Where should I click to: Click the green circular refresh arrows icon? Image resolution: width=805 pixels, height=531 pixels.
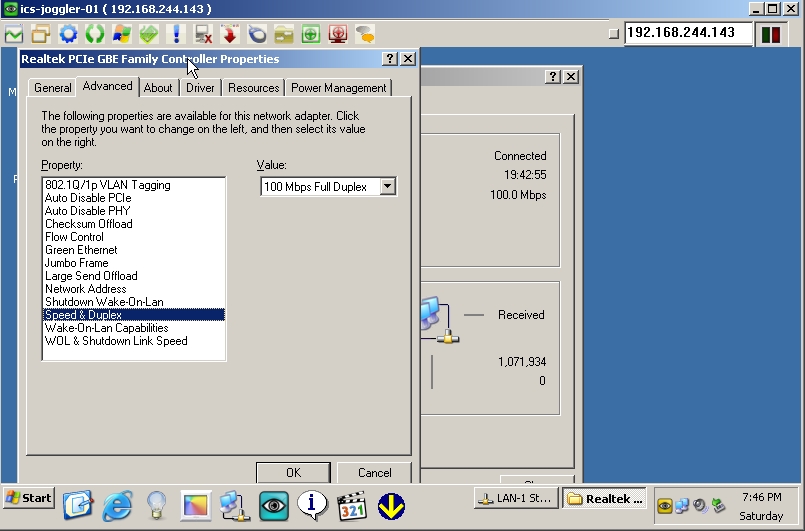coord(95,34)
